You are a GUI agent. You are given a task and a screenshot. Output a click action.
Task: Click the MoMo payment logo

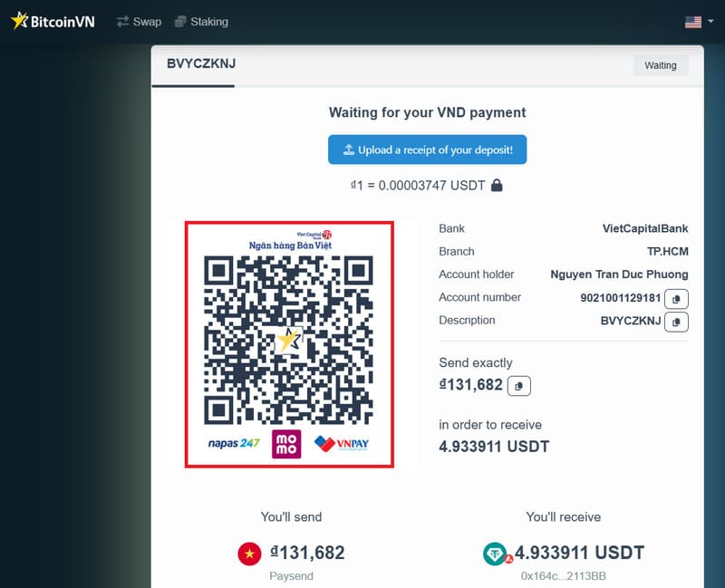pyautogui.click(x=285, y=444)
